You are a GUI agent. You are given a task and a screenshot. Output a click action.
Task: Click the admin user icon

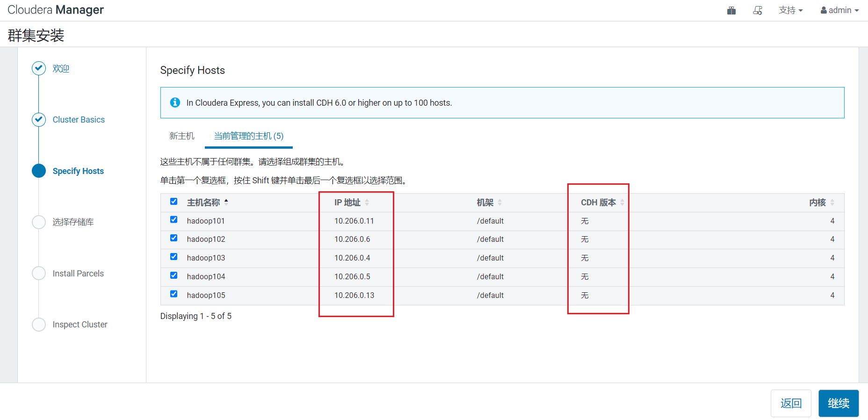click(824, 10)
